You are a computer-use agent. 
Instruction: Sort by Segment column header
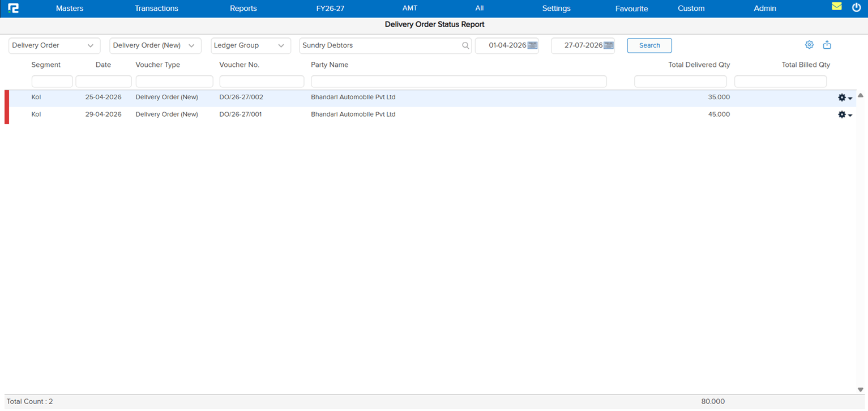[x=46, y=65]
